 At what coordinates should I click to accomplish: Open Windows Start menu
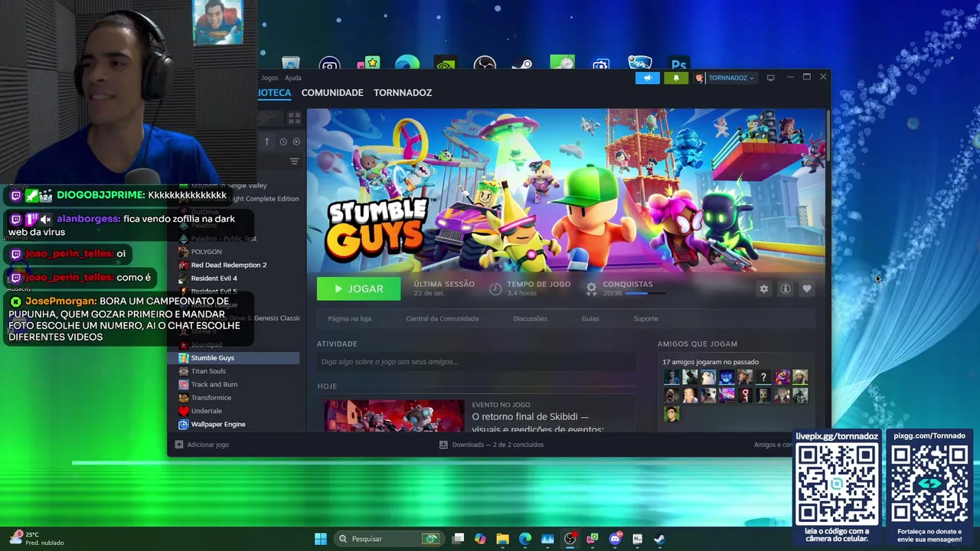pyautogui.click(x=321, y=539)
